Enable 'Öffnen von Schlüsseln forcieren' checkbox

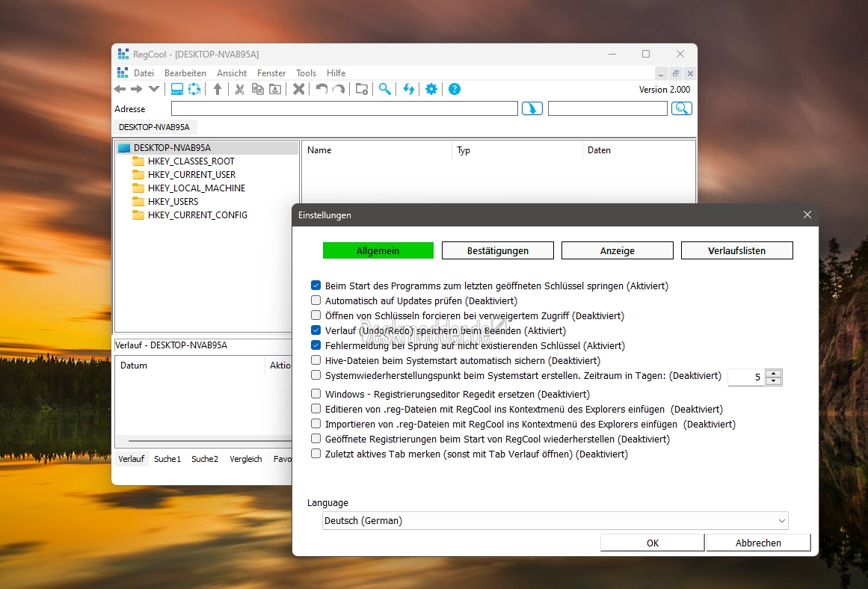316,315
